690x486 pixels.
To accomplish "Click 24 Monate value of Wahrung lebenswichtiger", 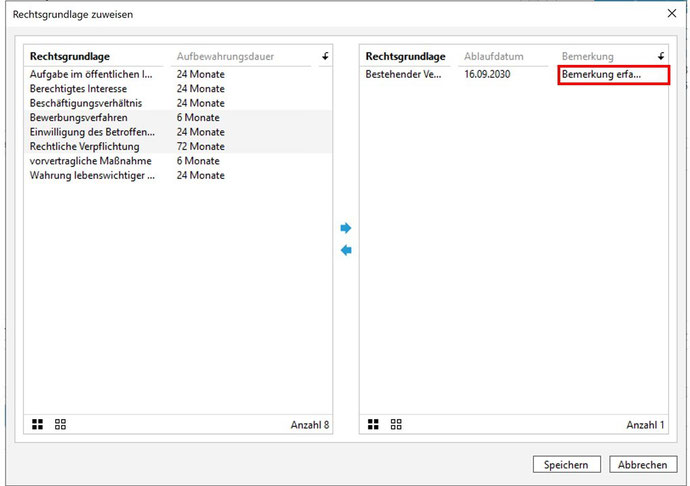I will [201, 176].
